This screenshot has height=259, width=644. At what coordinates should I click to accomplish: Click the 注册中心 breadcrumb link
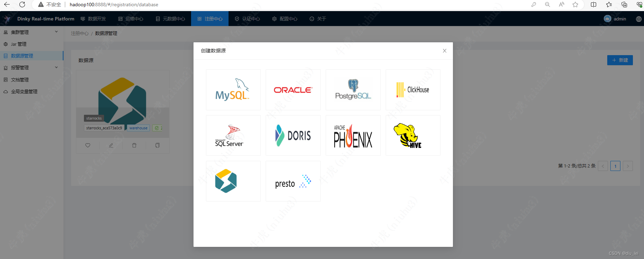tap(80, 33)
